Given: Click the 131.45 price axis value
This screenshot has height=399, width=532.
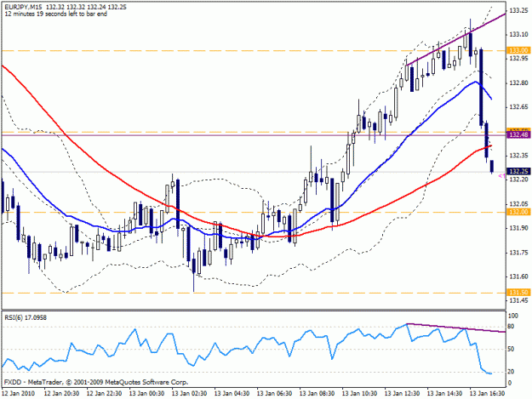Looking at the screenshot, I should (518, 300).
